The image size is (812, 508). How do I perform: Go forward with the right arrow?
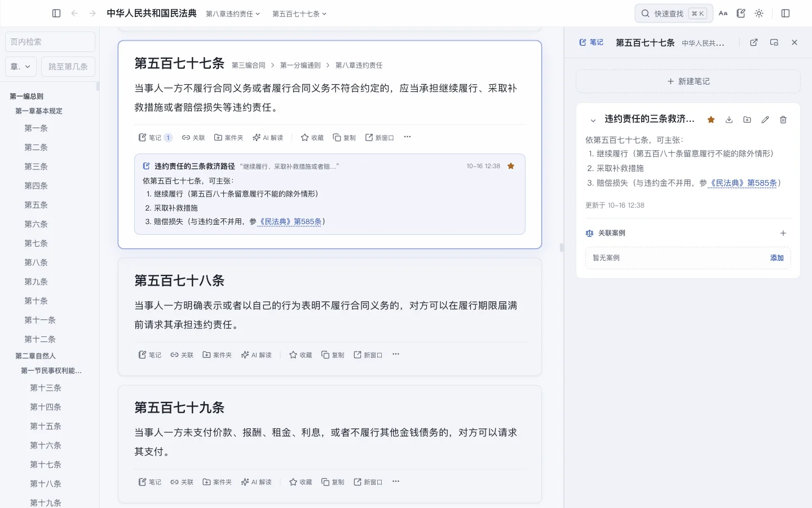pyautogui.click(x=92, y=14)
